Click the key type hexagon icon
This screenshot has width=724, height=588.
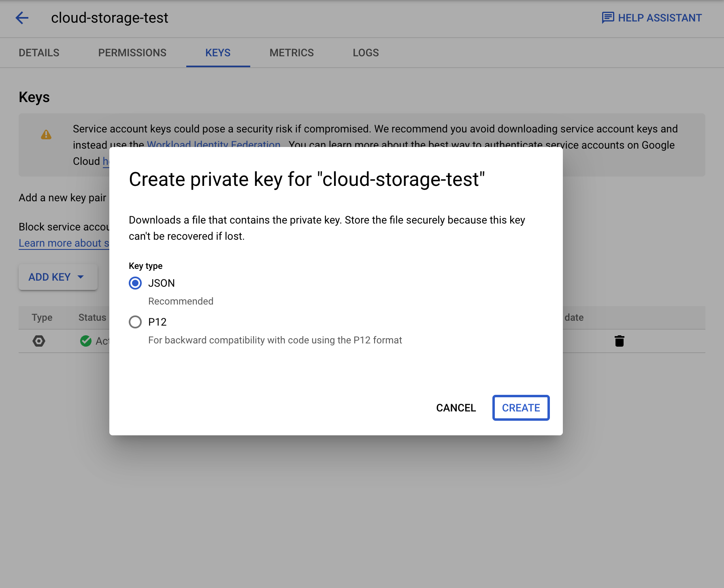[x=39, y=341]
